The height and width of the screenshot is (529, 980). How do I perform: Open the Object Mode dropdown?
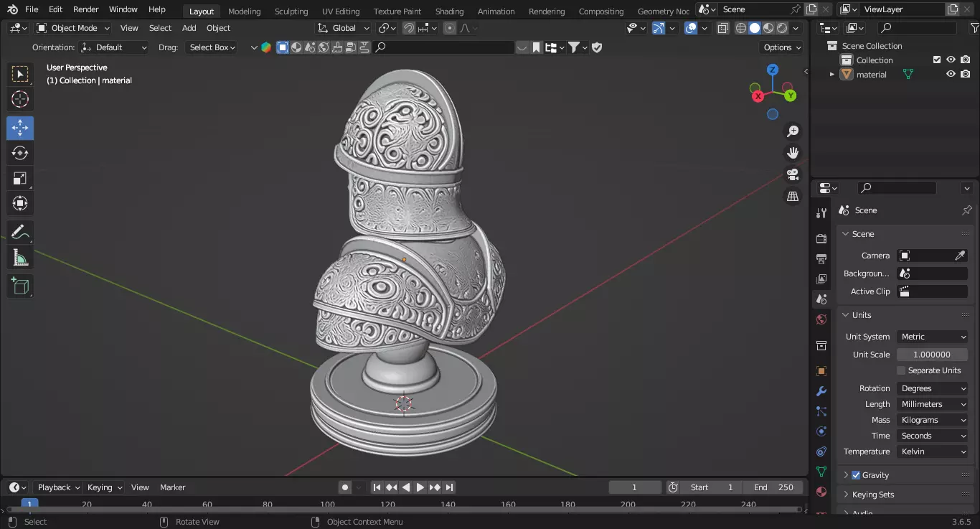[x=73, y=28]
